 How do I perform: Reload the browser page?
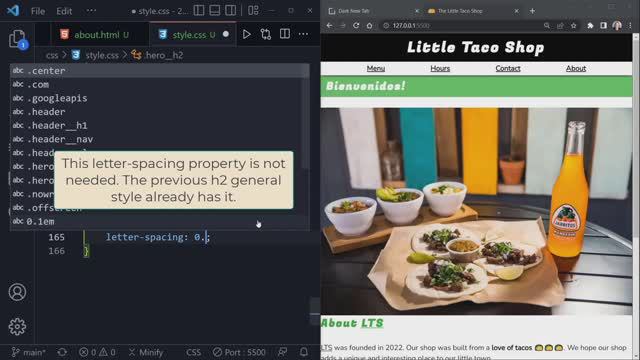356,25
